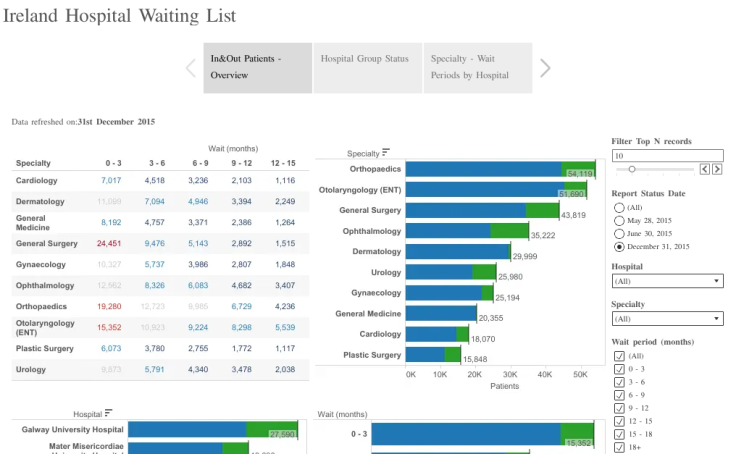Click the Urology chart bar
The width and height of the screenshot is (736, 454).
click(451, 272)
